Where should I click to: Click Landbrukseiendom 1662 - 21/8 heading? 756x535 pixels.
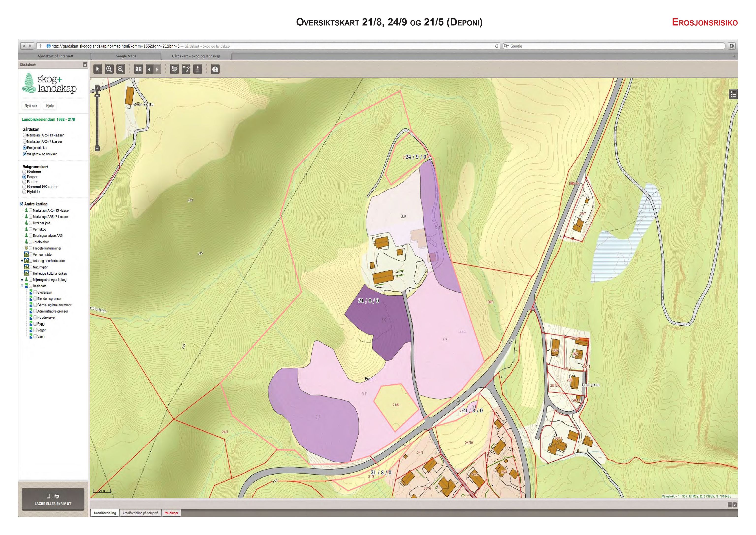[48, 119]
